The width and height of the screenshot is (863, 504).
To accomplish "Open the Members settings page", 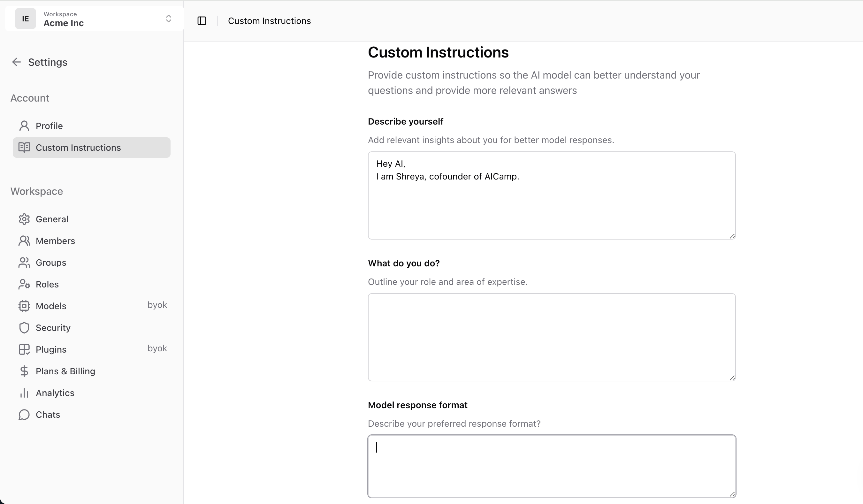I will point(55,241).
